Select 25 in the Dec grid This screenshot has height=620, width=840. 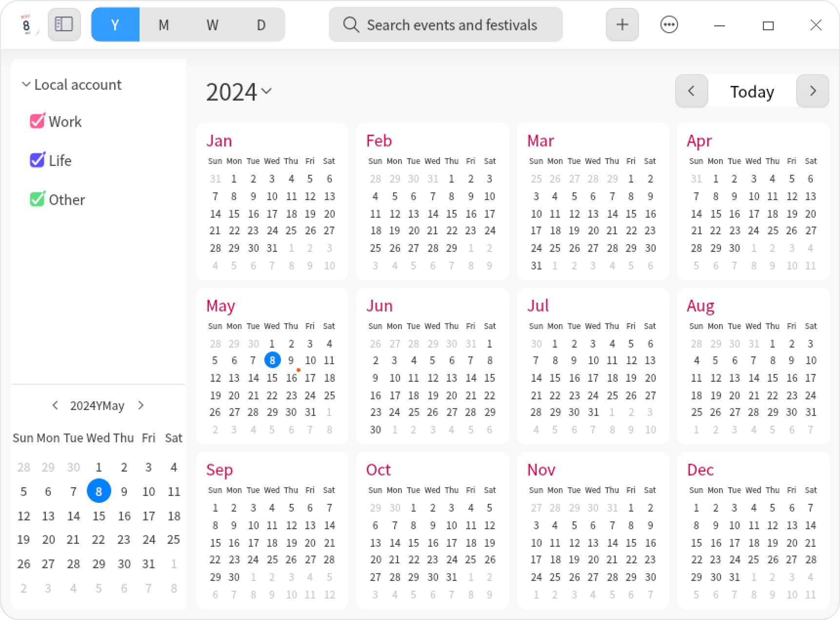(753, 559)
